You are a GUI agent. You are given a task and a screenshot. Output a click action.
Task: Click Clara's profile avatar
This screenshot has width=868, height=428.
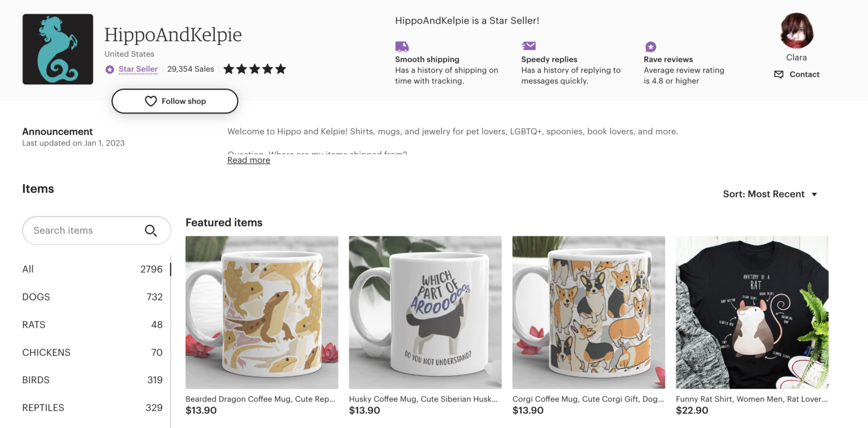[796, 31]
